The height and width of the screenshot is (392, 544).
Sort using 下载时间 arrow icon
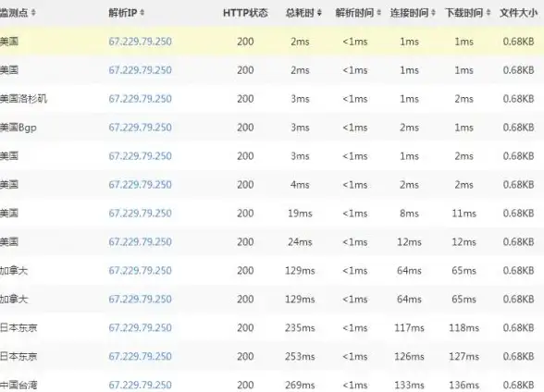coord(488,13)
